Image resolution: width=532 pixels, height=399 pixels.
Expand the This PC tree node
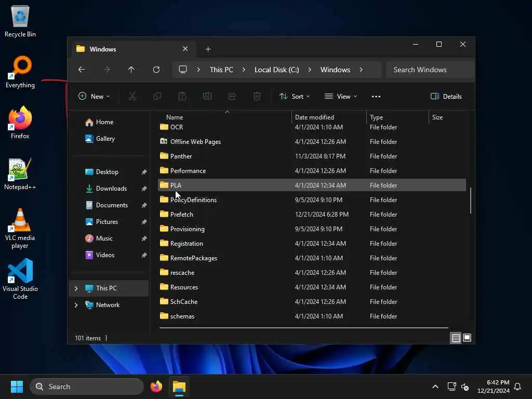[x=76, y=288]
